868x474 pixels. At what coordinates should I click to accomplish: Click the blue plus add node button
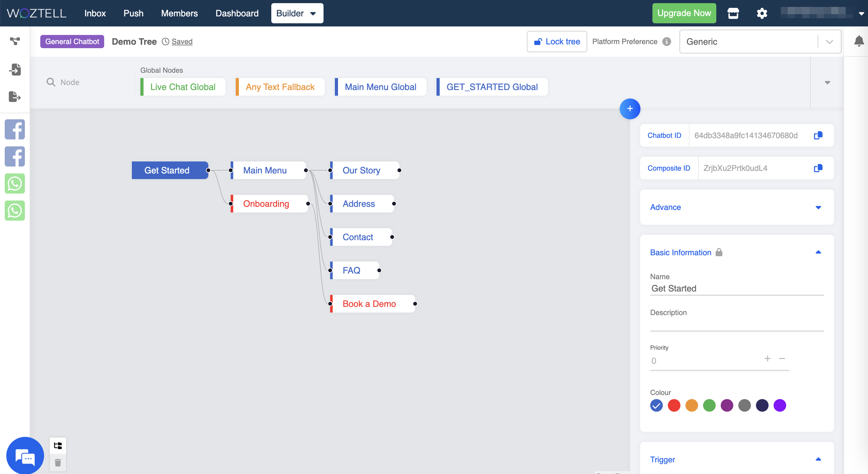630,109
